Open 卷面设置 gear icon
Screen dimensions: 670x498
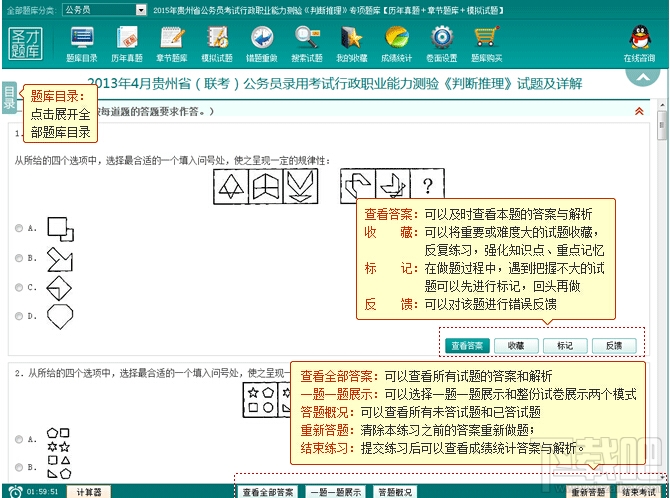coord(442,44)
